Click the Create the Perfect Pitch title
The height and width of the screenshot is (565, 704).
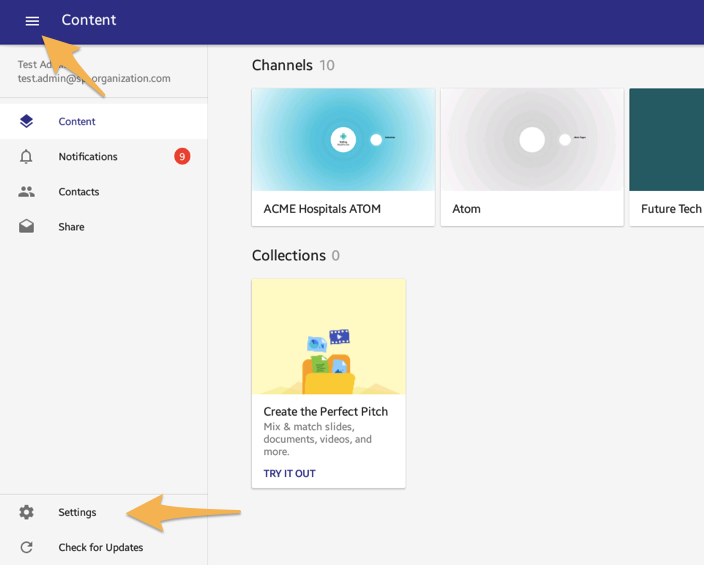pos(326,411)
